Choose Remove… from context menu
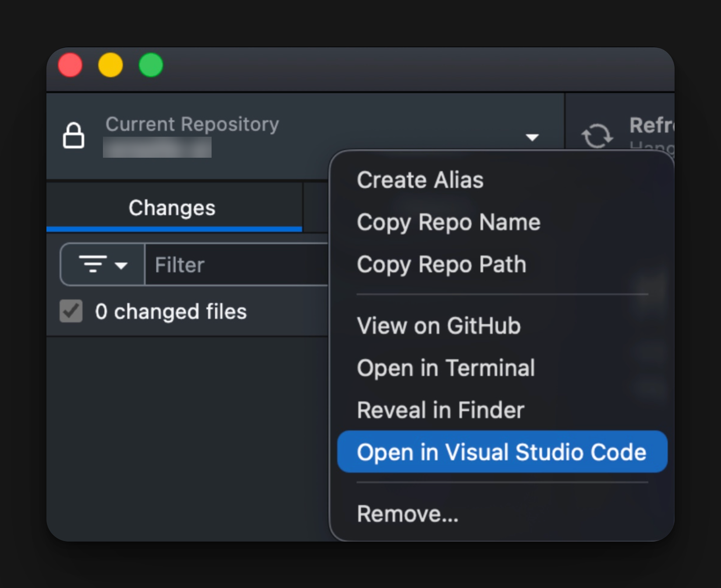721x588 pixels. [502, 514]
